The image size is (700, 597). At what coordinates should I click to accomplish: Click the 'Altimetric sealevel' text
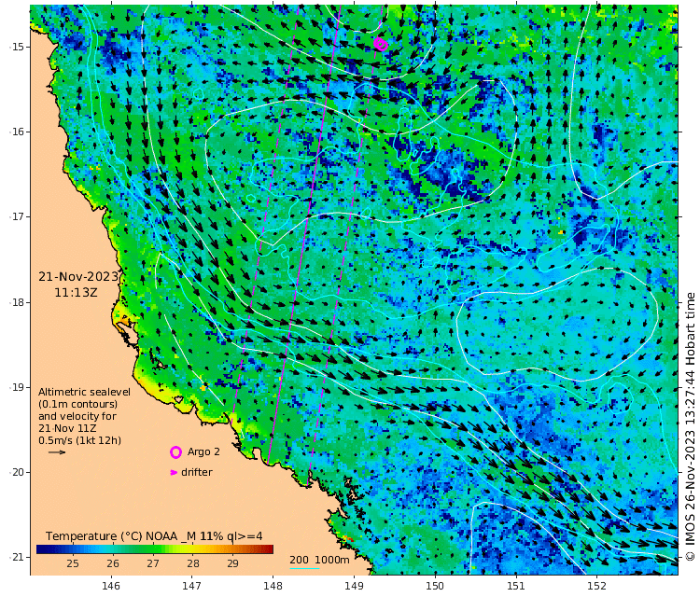tap(84, 392)
